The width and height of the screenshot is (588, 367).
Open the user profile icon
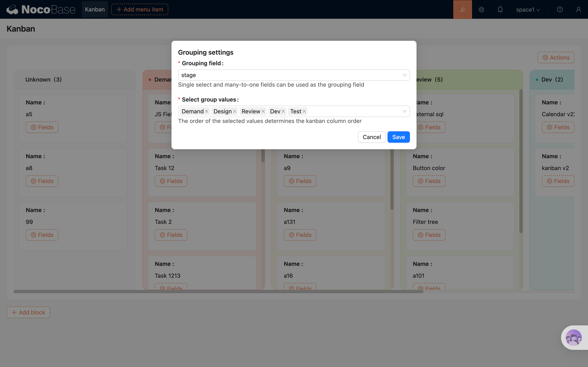[x=579, y=9]
